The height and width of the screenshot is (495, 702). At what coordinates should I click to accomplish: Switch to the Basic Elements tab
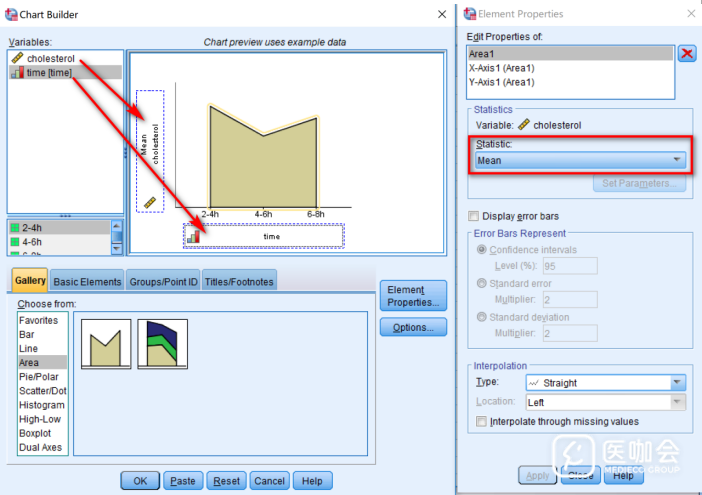(87, 282)
